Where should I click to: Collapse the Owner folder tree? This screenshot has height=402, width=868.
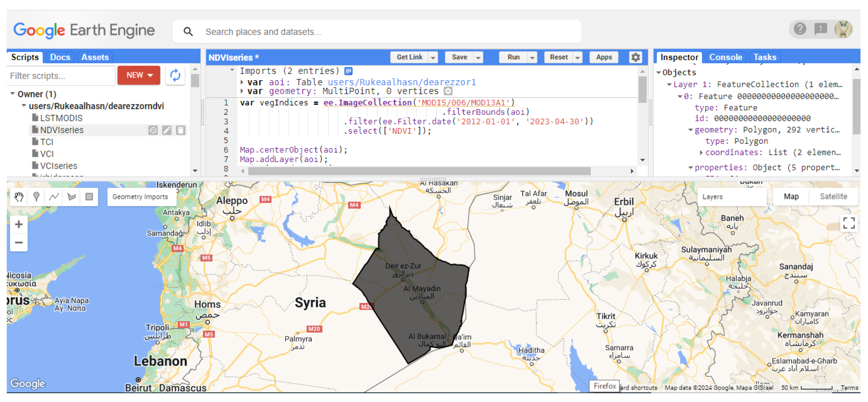[12, 94]
